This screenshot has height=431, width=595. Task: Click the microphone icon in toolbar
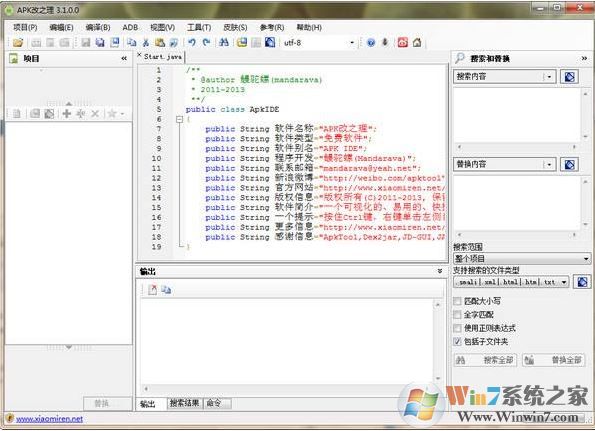point(385,42)
